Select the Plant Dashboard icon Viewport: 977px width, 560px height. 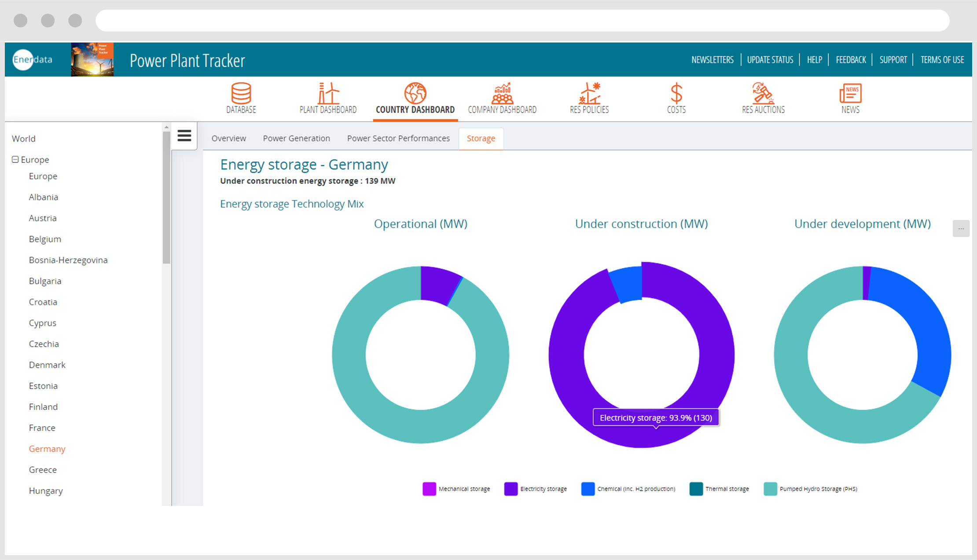click(327, 99)
